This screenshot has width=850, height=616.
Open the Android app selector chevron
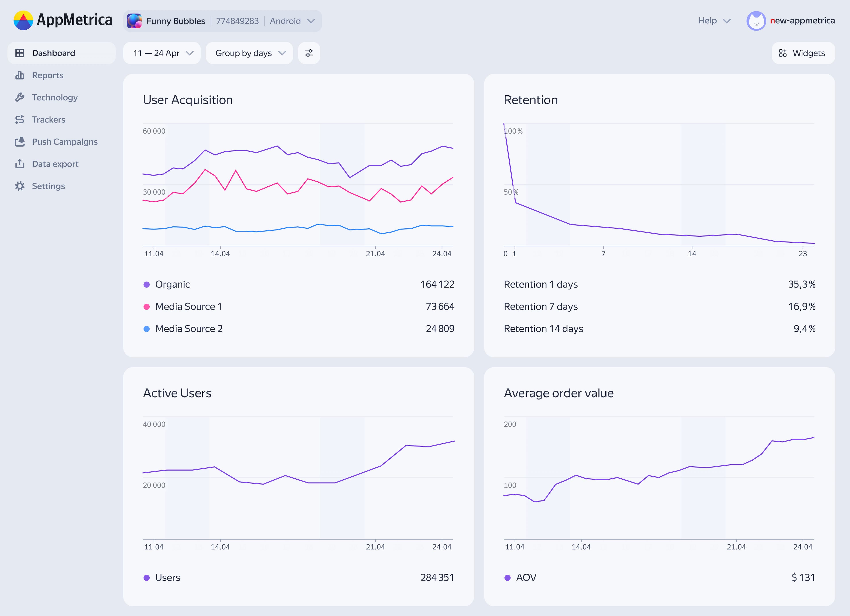[x=311, y=21]
